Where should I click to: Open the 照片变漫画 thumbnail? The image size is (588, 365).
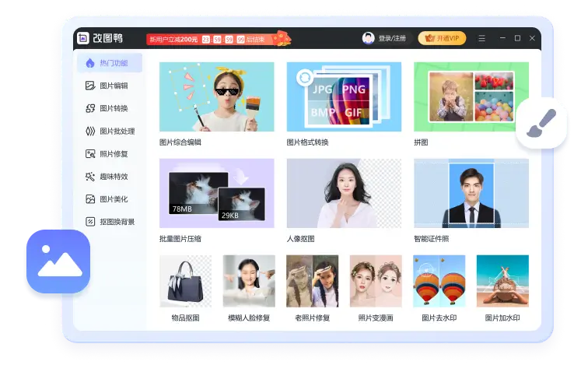[376, 281]
